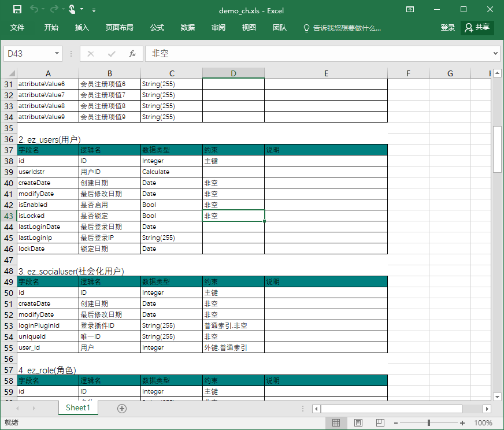The height and width of the screenshot is (430, 504).
Task: Switch to the 页面布局 ribbon tab
Action: pos(119,28)
